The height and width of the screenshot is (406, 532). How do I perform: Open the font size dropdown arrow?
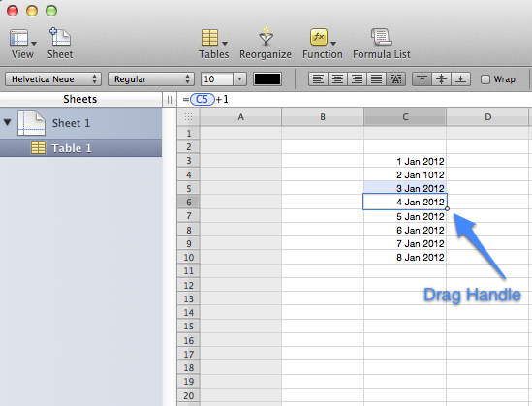(239, 79)
